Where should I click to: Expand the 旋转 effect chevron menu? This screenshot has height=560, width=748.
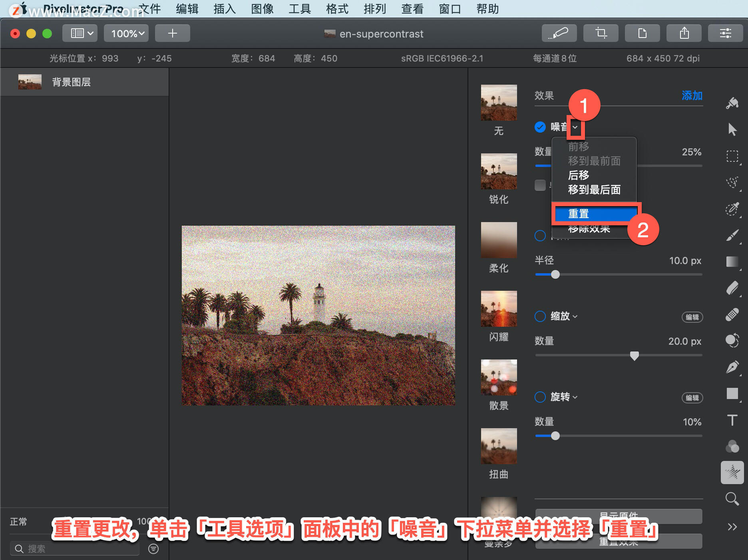[575, 397]
